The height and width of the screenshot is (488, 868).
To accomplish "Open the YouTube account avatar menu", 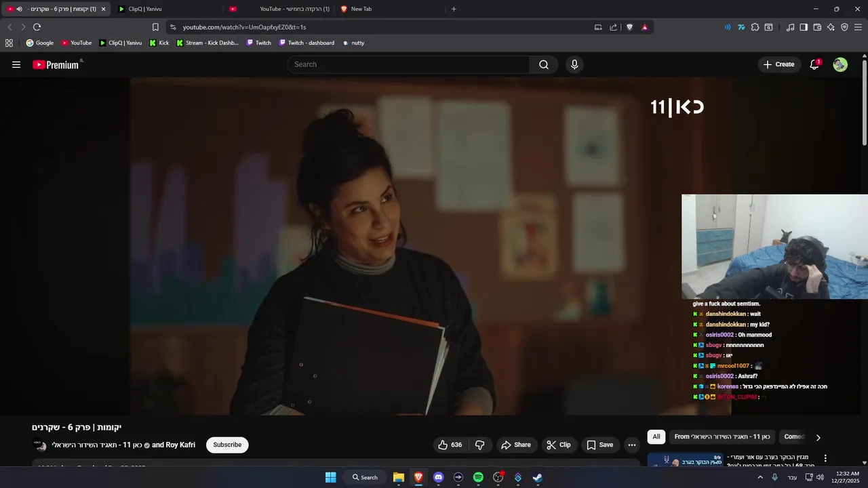I will coord(840,64).
